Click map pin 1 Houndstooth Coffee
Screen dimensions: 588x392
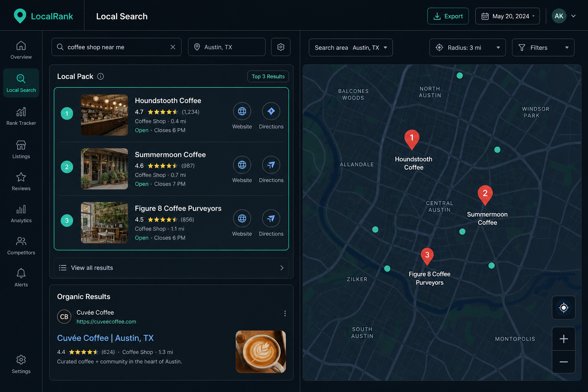[x=412, y=139]
